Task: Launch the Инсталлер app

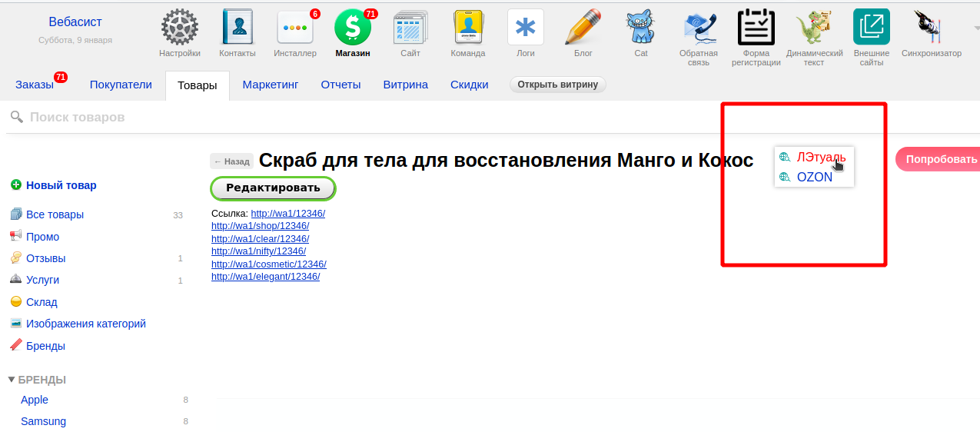Action: (x=295, y=28)
